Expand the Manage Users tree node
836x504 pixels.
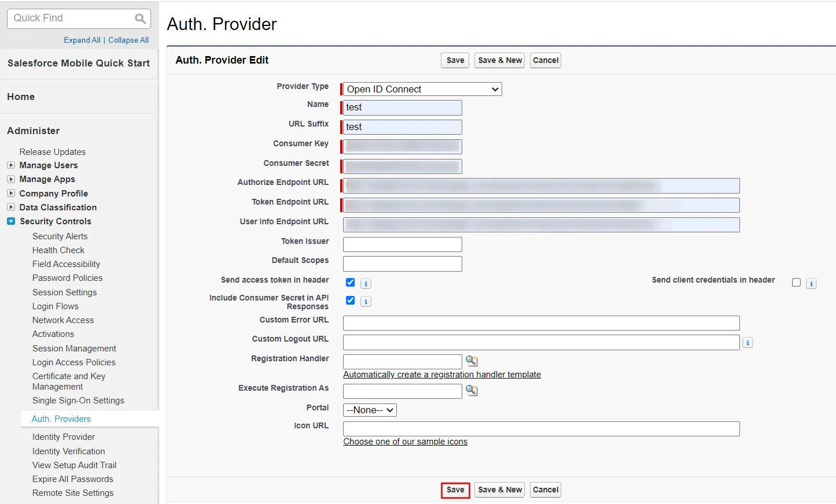pos(11,165)
